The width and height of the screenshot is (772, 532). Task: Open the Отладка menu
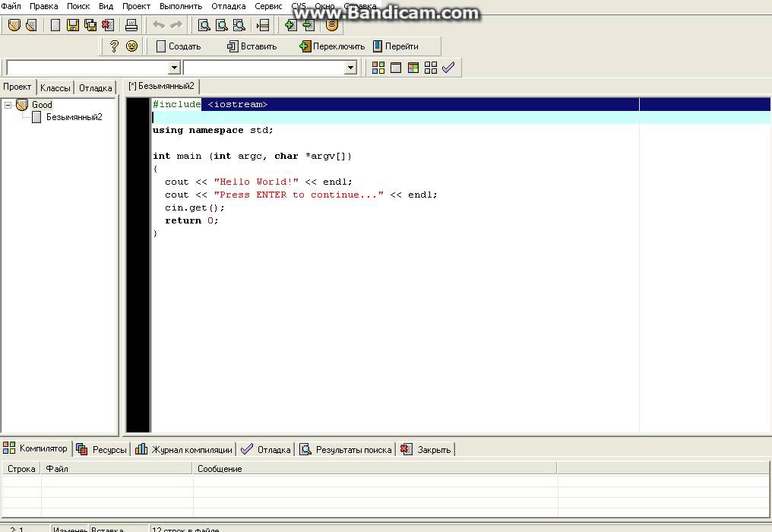click(229, 6)
